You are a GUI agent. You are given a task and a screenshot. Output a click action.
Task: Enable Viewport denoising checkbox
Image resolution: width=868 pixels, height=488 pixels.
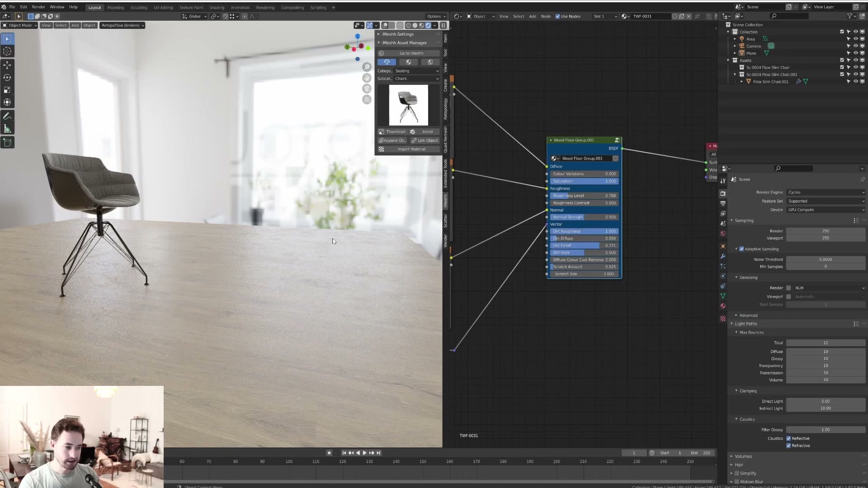788,296
